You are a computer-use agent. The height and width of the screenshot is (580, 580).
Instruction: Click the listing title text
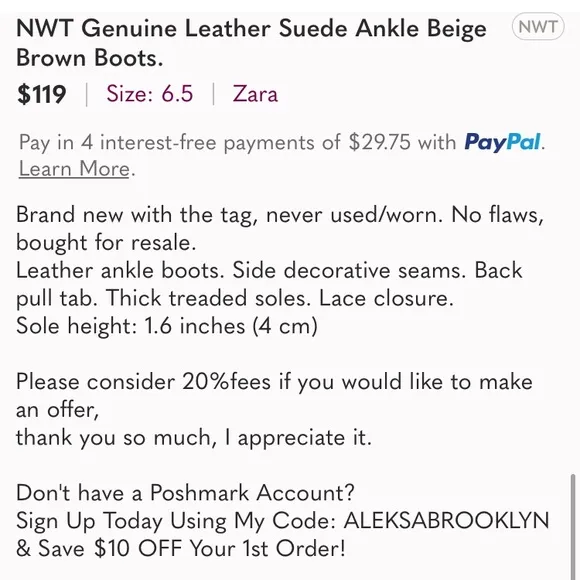point(251,43)
